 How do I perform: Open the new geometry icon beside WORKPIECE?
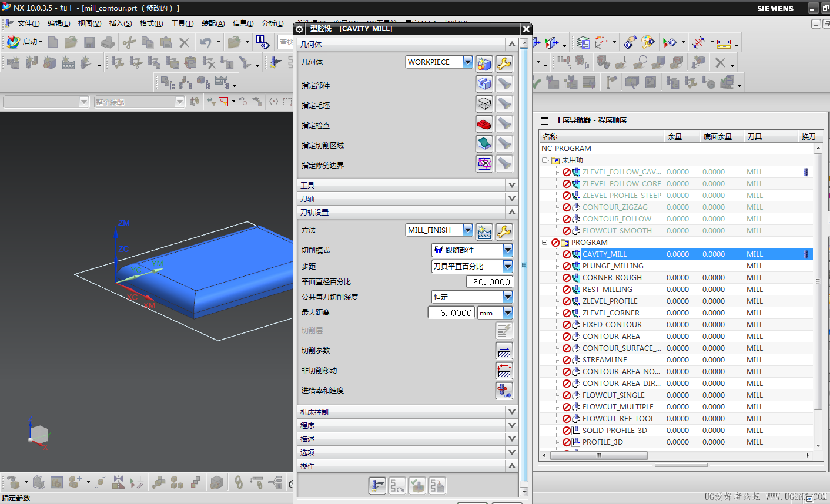(484, 63)
